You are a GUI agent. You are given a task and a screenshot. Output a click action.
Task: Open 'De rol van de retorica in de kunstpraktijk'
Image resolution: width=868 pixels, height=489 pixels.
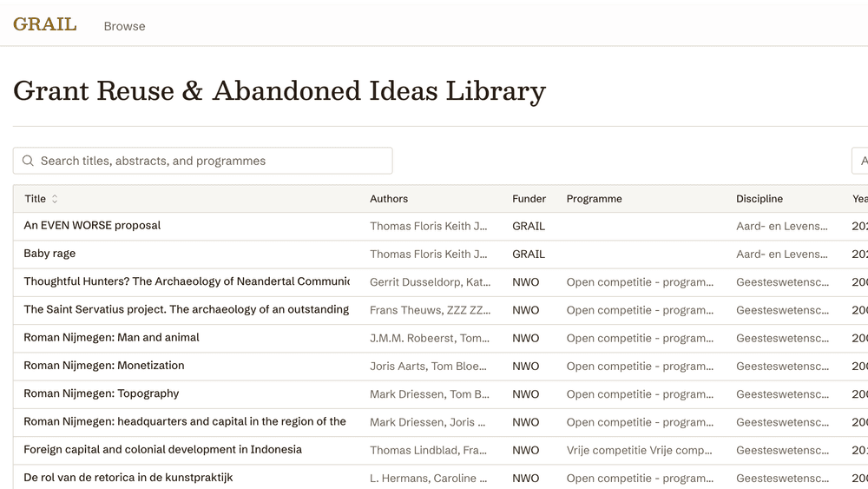[128, 478]
